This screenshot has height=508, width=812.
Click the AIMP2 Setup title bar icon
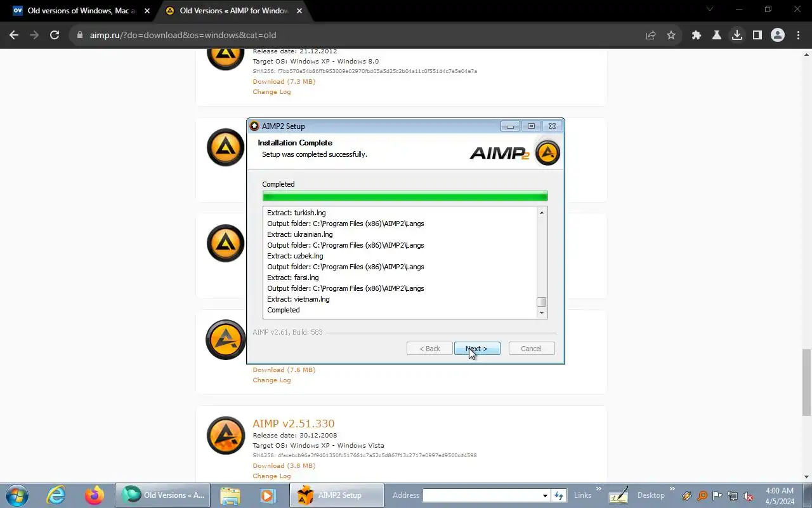click(254, 126)
